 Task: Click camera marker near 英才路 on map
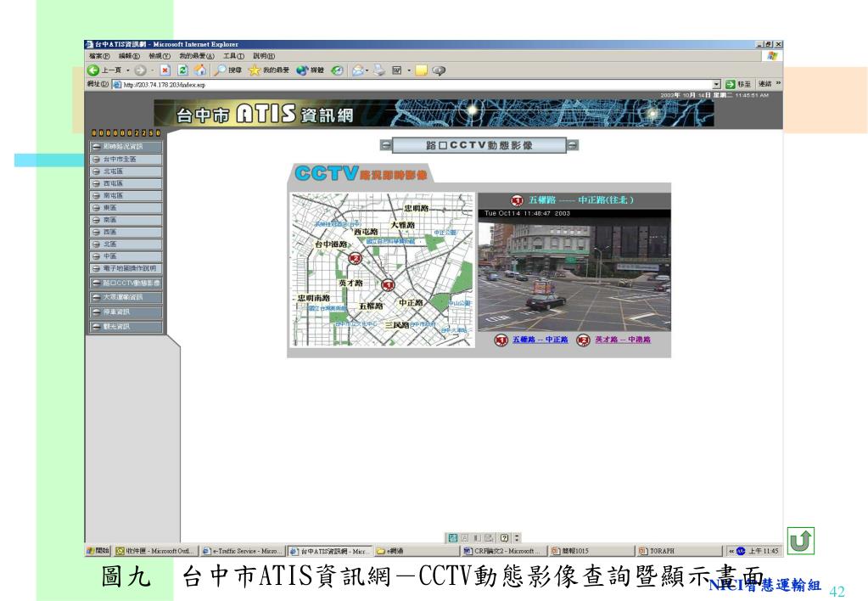click(x=356, y=258)
